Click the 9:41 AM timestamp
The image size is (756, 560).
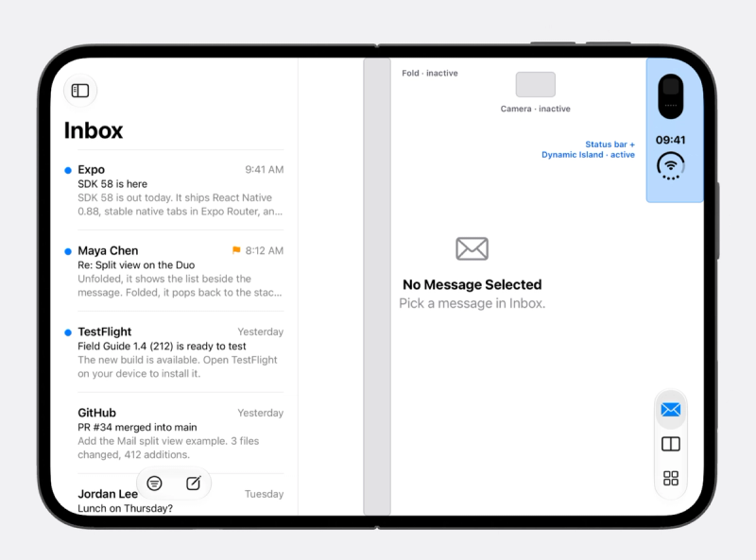(265, 170)
